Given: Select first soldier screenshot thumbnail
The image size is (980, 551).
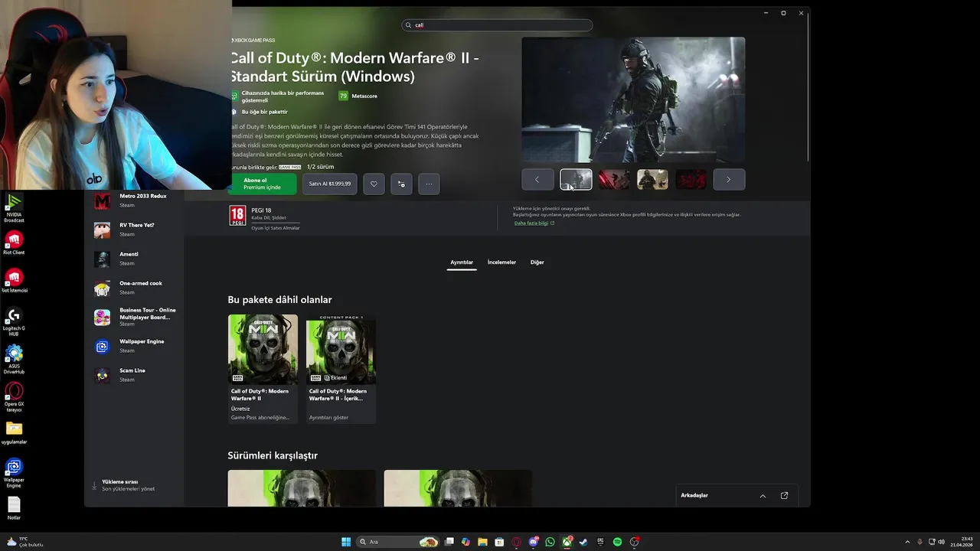Looking at the screenshot, I should [576, 179].
